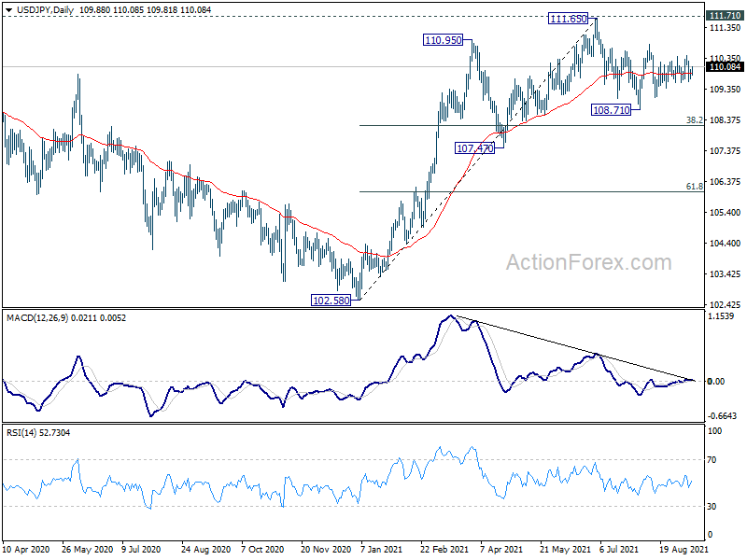Select the 22 Feb 2021 date label
This screenshot has height=560, width=747.
(444, 550)
